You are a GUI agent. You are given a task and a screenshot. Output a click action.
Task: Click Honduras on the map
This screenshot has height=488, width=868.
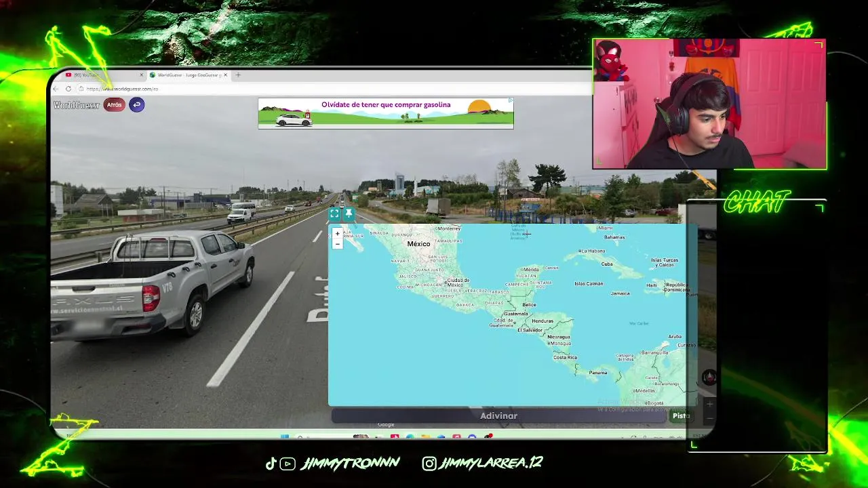(x=542, y=321)
